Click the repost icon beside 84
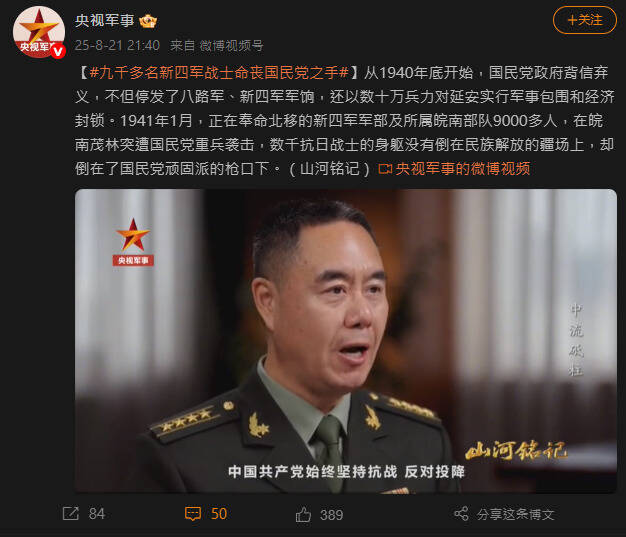This screenshot has width=626, height=537. (x=71, y=513)
